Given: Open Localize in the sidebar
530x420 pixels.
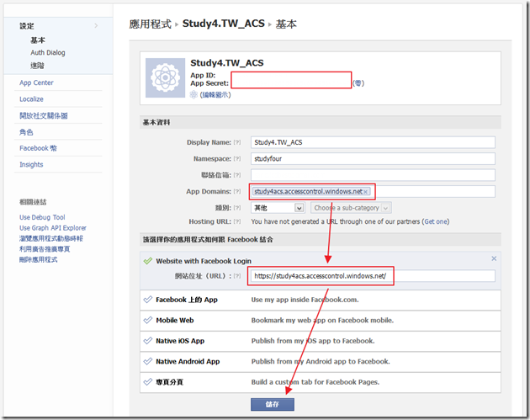Looking at the screenshot, I should pos(31,99).
